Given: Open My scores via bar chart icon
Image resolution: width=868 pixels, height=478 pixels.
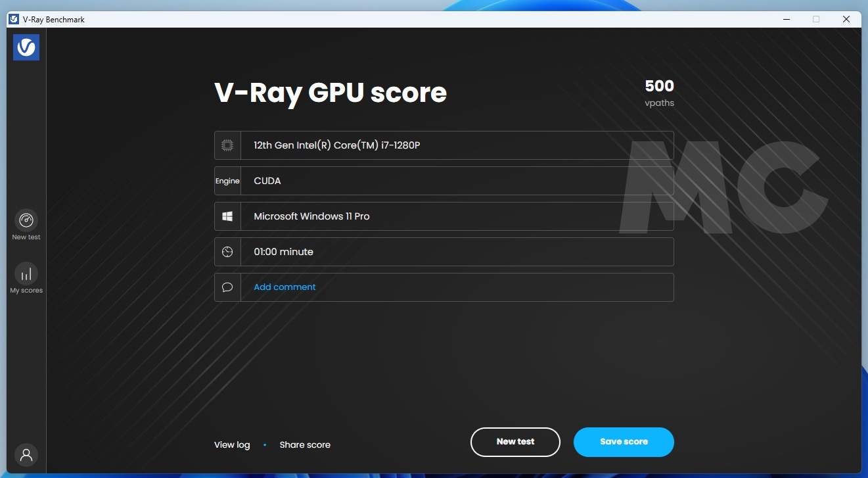Looking at the screenshot, I should point(26,274).
